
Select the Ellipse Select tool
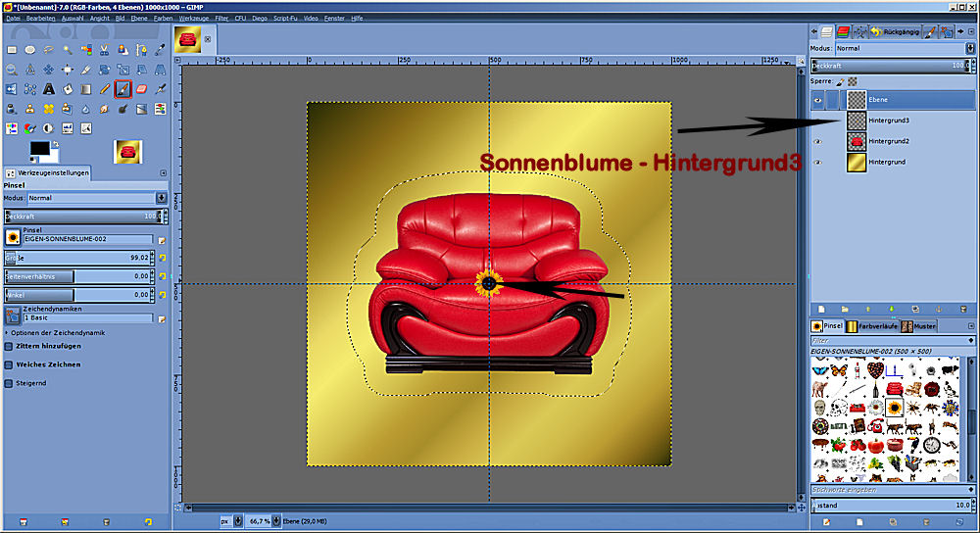click(30, 49)
